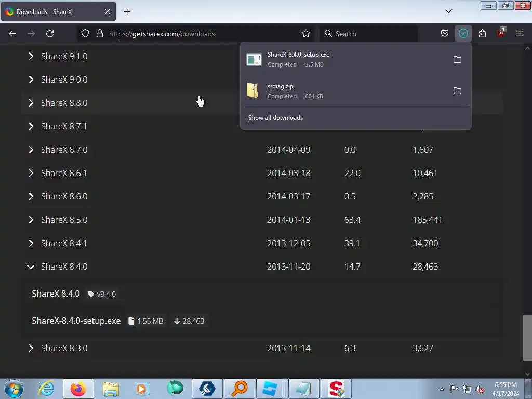
Task: Show hidden tray icons arrow
Action: 442,389
